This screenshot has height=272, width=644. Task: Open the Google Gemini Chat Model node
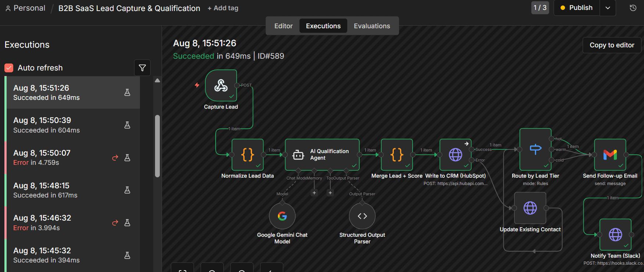click(x=282, y=216)
